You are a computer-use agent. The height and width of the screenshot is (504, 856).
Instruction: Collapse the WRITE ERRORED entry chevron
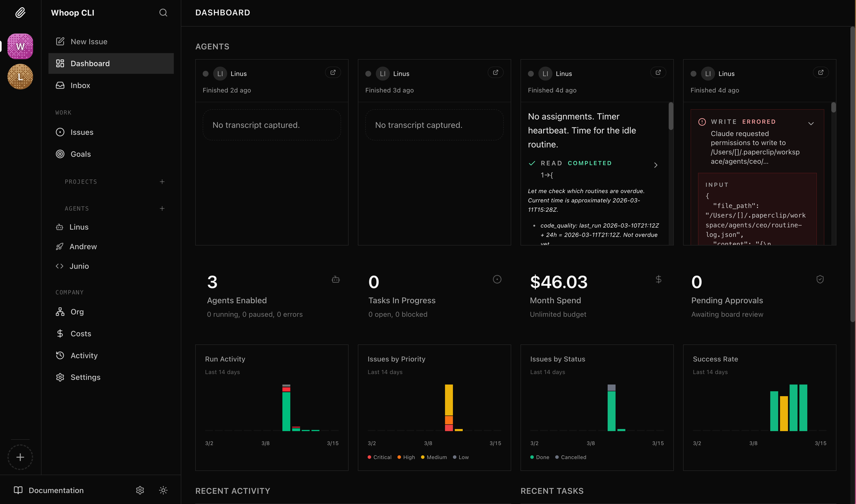811,124
